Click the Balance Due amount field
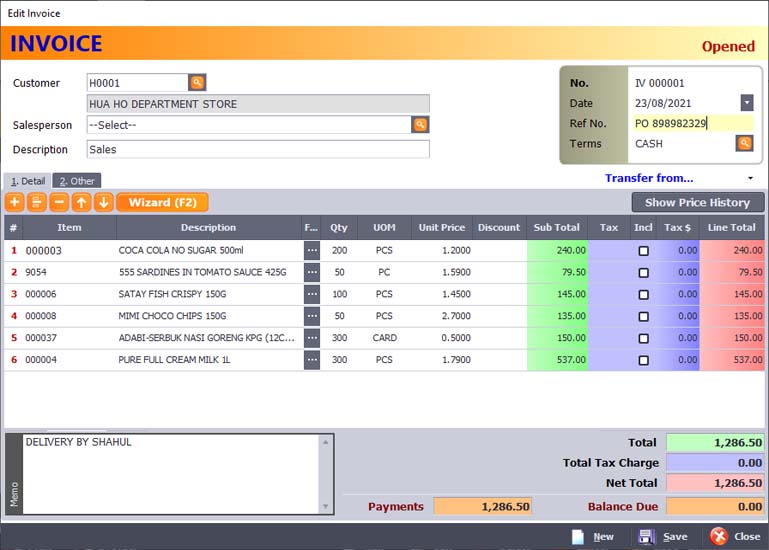 715,506
